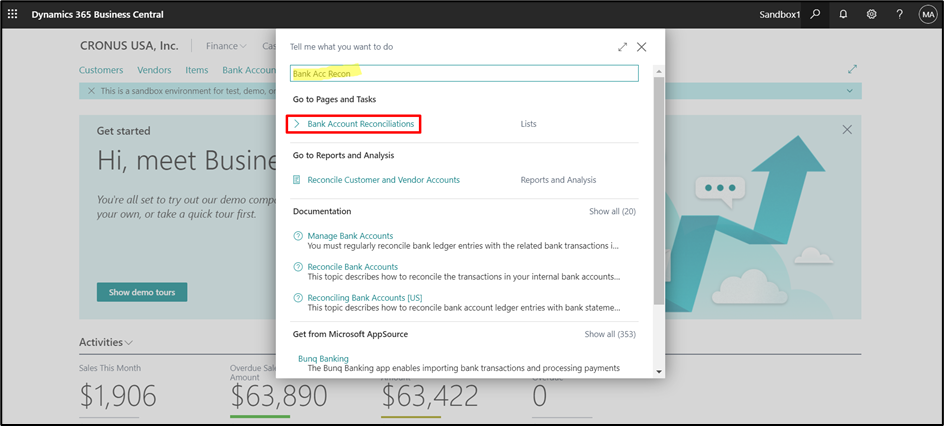
Task: Open Bank Account Reconciliations page
Action: (x=361, y=124)
